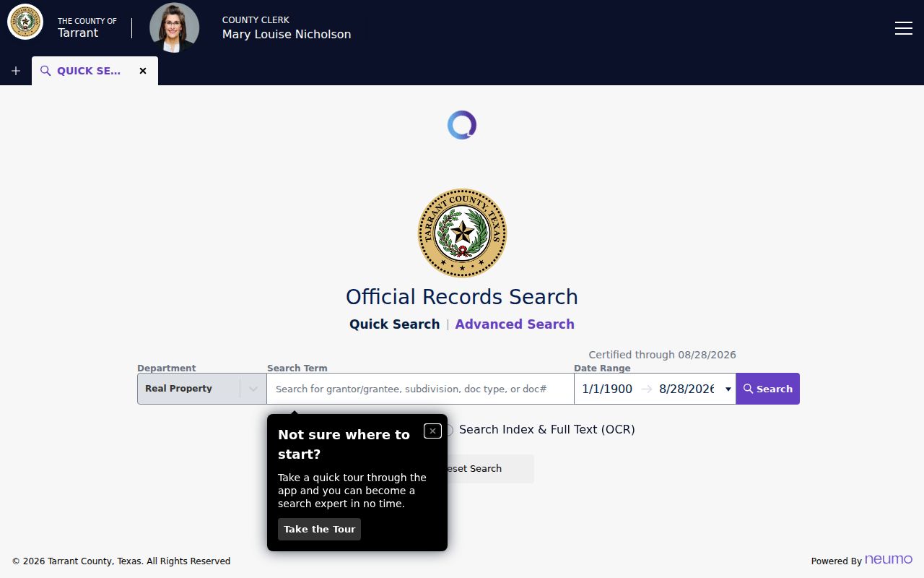Open the hamburger menu in the header
The width and height of the screenshot is (924, 578).
point(903,28)
